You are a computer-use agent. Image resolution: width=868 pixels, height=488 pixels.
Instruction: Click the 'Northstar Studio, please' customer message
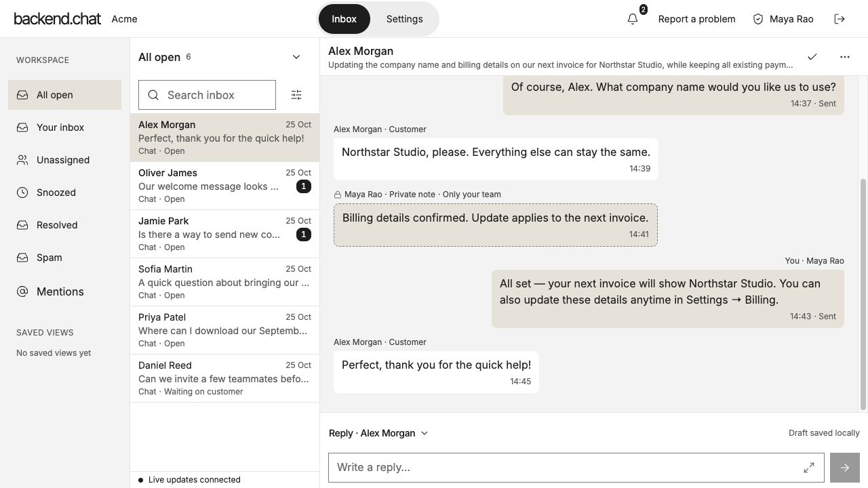point(496,159)
